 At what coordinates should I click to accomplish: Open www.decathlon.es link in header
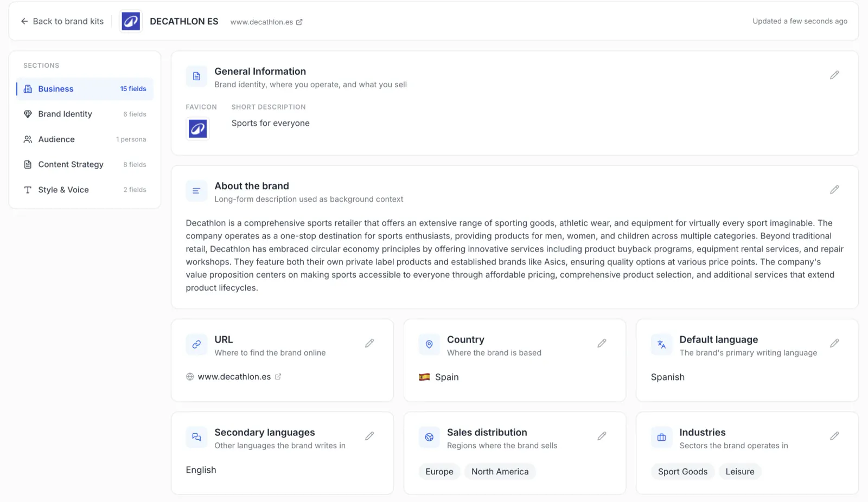click(x=266, y=22)
